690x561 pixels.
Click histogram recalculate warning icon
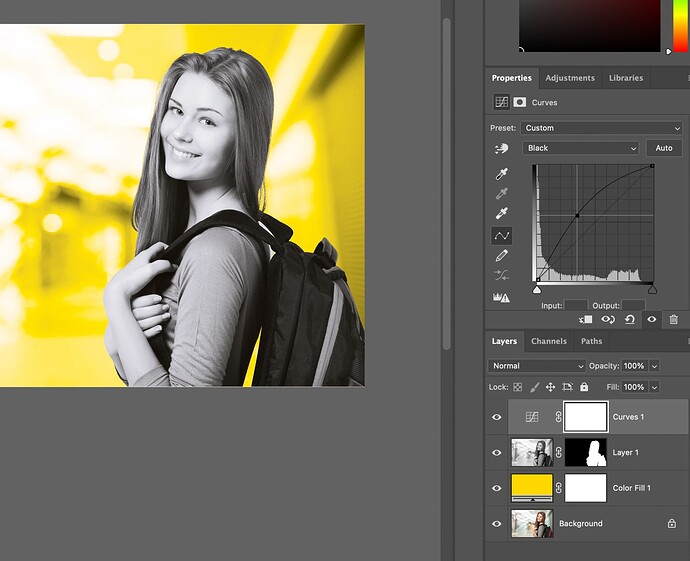pyautogui.click(x=501, y=297)
